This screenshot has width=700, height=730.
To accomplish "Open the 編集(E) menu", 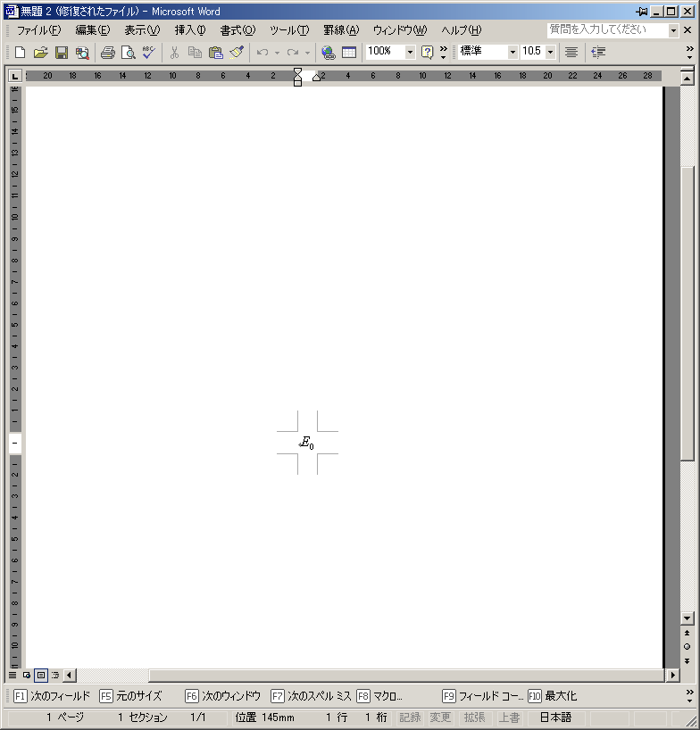I will point(93,30).
